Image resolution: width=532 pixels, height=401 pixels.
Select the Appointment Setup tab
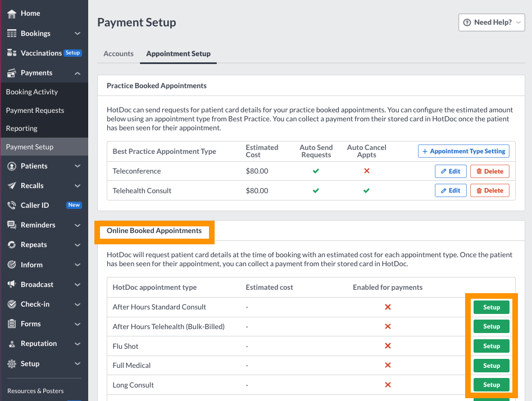178,53
